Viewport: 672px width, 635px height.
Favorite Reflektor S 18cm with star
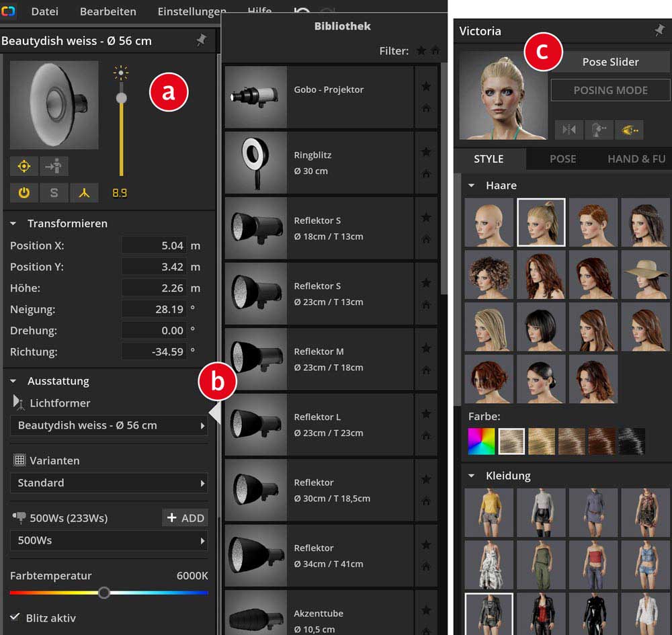pos(426,217)
